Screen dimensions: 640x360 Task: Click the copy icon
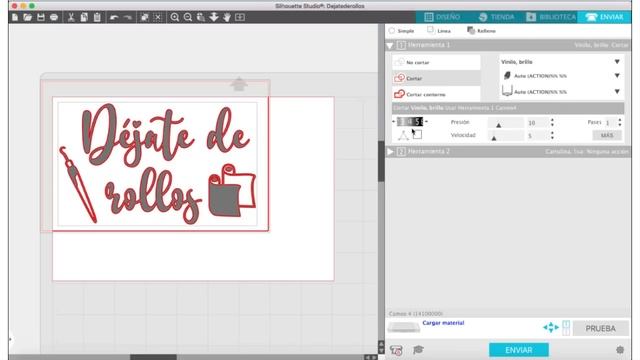pos(84,17)
